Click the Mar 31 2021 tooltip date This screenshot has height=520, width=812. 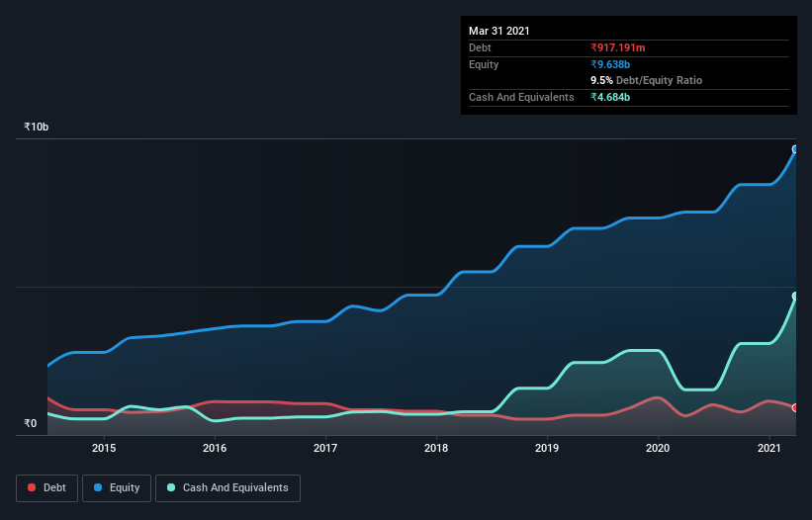pyautogui.click(x=499, y=31)
